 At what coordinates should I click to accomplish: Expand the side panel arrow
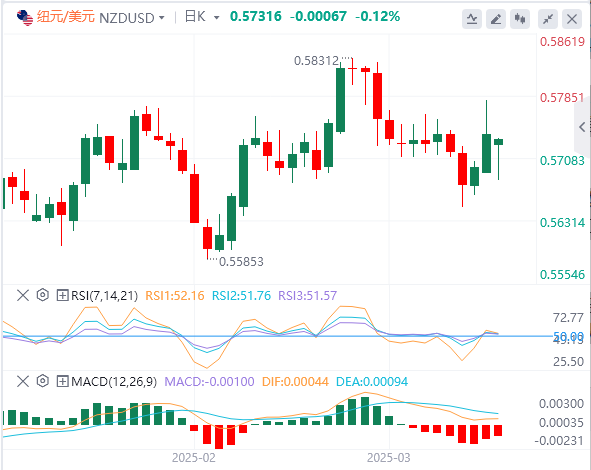pyautogui.click(x=582, y=127)
